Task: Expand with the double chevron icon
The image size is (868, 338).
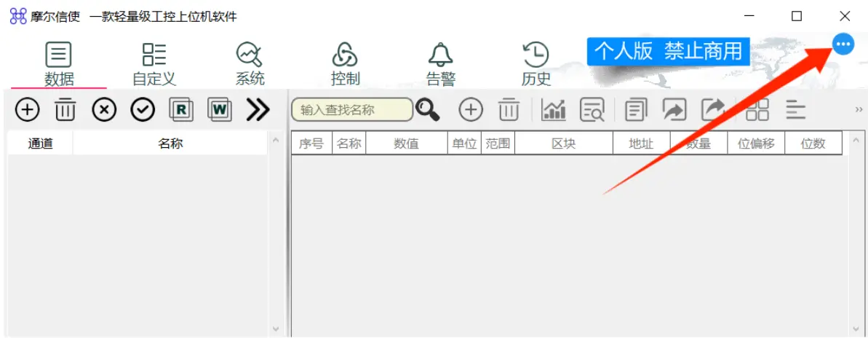Action: pos(258,110)
